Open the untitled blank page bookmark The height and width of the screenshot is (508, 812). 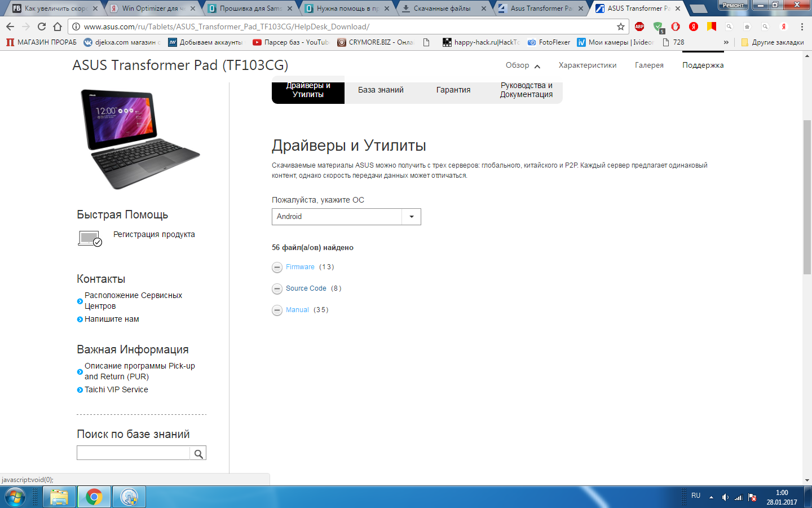coord(426,42)
